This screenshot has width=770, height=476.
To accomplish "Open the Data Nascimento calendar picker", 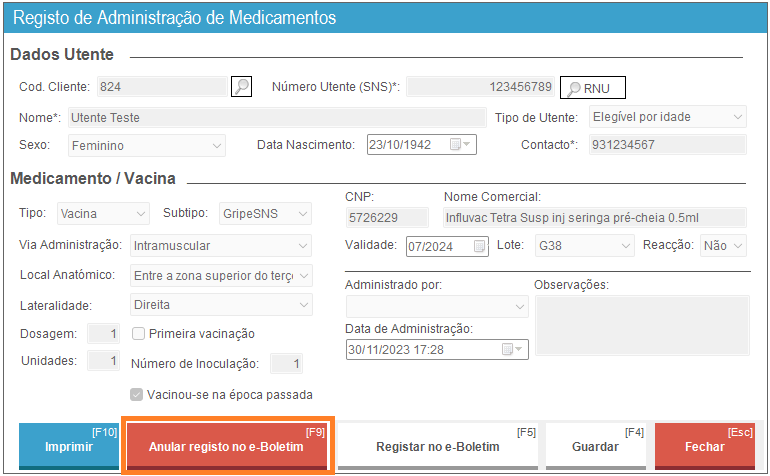I will 460,145.
